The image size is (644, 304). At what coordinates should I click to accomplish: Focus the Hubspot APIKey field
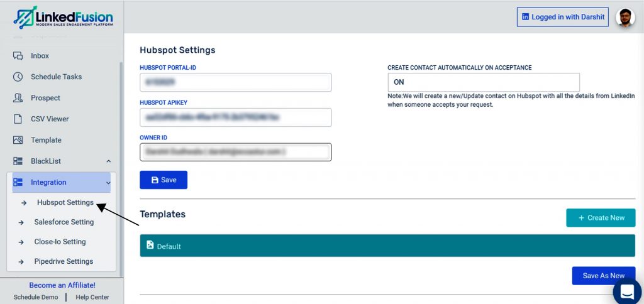coord(236,117)
